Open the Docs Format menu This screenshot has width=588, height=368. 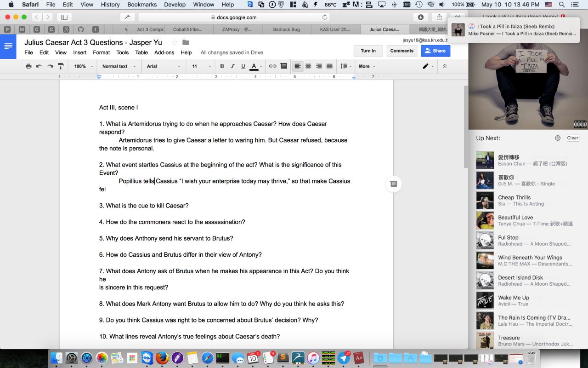point(101,52)
